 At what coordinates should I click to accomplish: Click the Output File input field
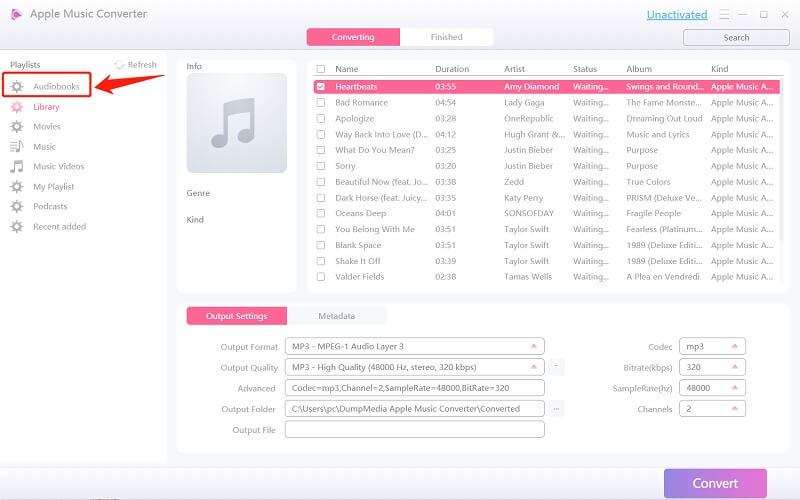pyautogui.click(x=414, y=430)
